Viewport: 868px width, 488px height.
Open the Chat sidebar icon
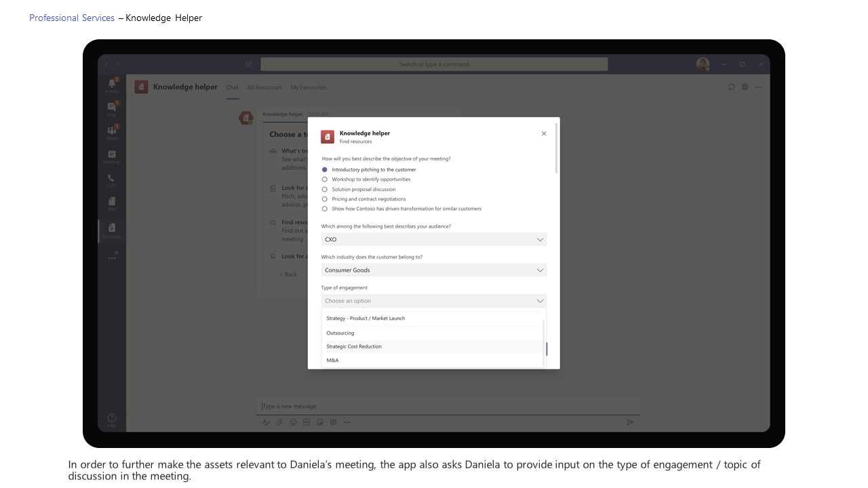point(112,108)
